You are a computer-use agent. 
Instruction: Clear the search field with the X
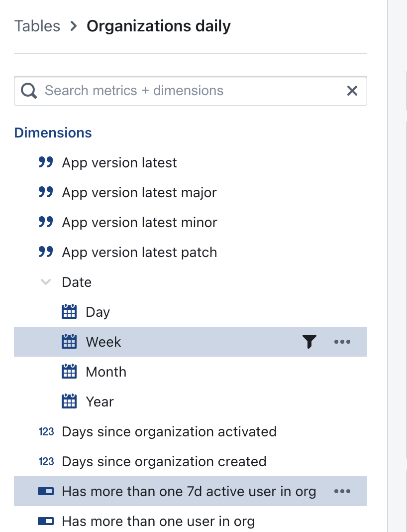(x=353, y=91)
